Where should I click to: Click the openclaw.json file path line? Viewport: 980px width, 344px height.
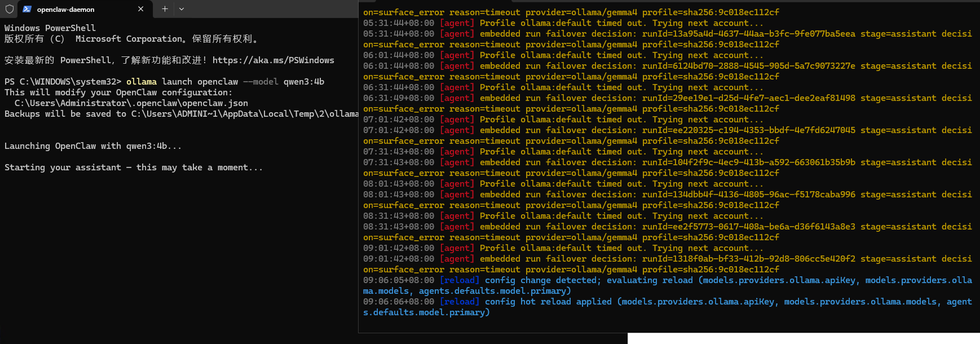tap(131, 103)
